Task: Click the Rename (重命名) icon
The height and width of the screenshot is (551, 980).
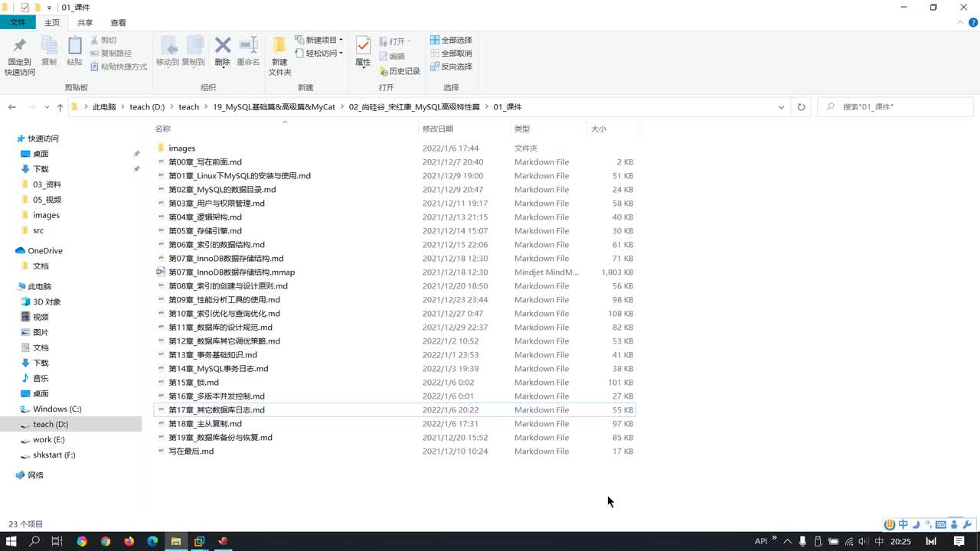Action: pos(248,46)
